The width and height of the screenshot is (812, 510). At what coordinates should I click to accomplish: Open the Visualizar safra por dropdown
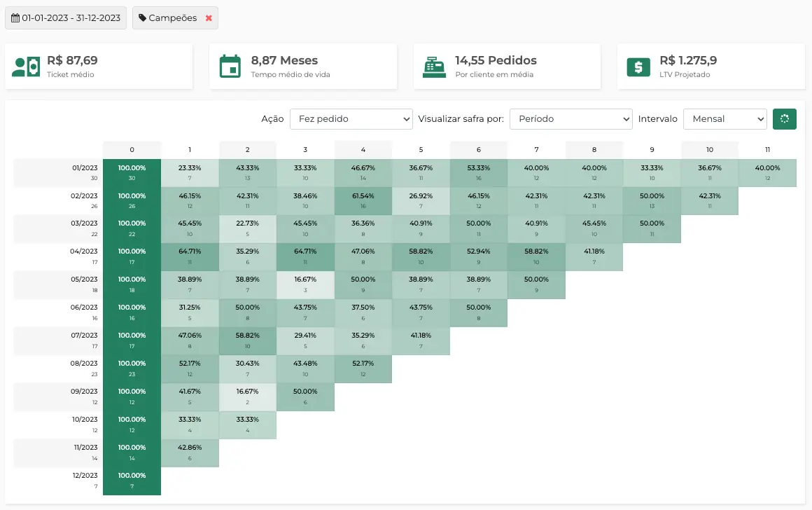tap(570, 119)
